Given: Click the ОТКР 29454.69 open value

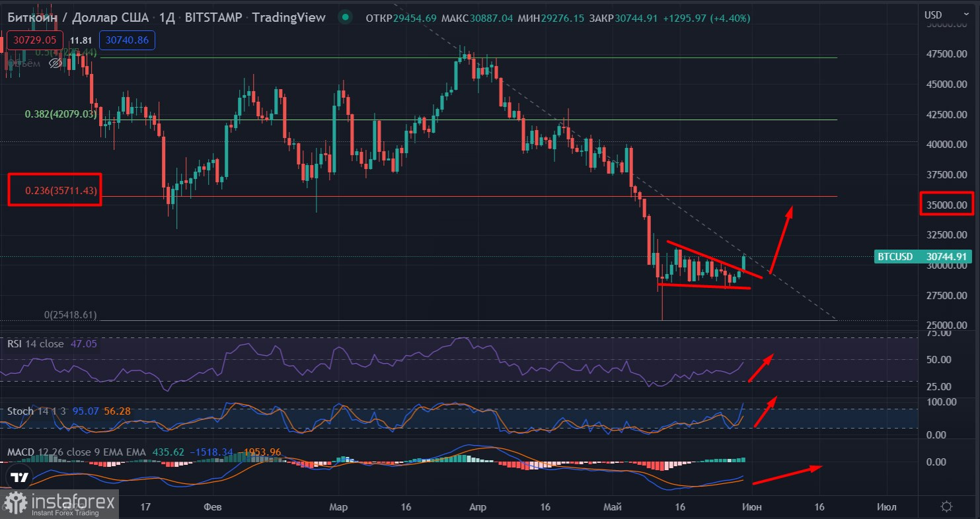Looking at the screenshot, I should (401, 18).
